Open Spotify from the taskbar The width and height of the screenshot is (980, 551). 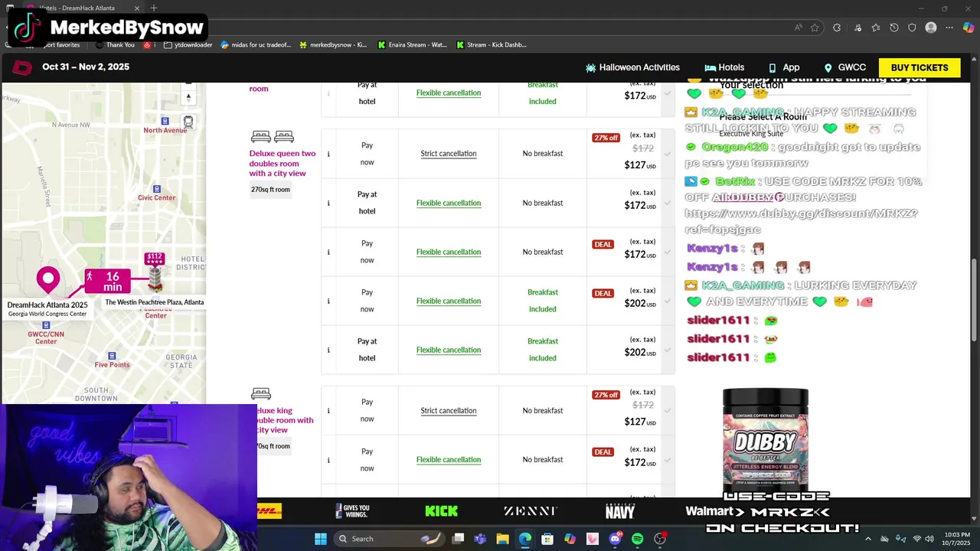click(x=638, y=539)
